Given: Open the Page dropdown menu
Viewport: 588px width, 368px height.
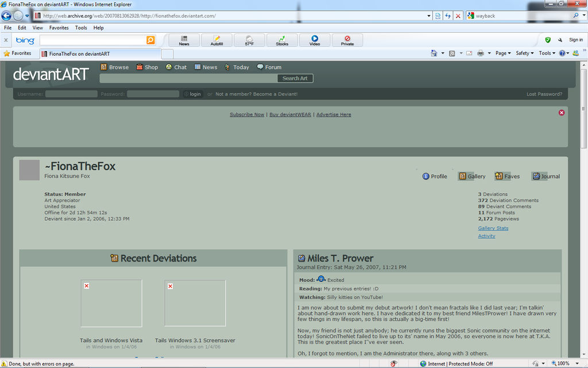Looking at the screenshot, I should coord(503,53).
